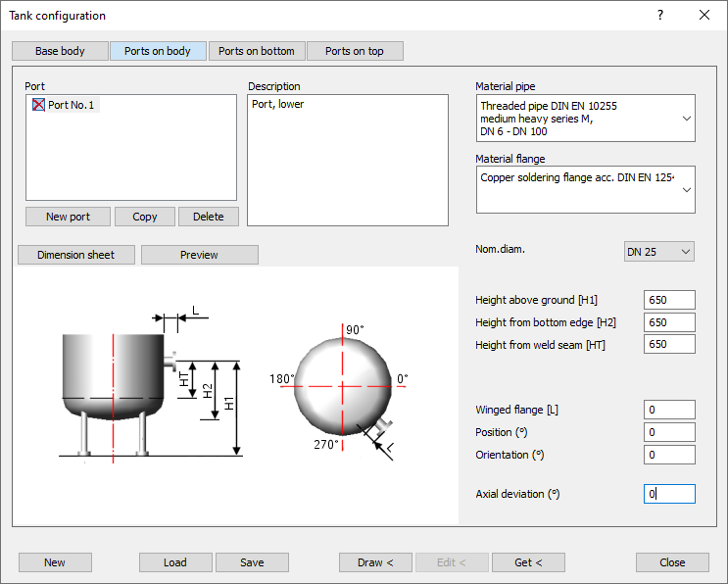Open the Nom.diam. DN 25 dropdown
This screenshot has height=584, width=728.
pyautogui.click(x=658, y=252)
